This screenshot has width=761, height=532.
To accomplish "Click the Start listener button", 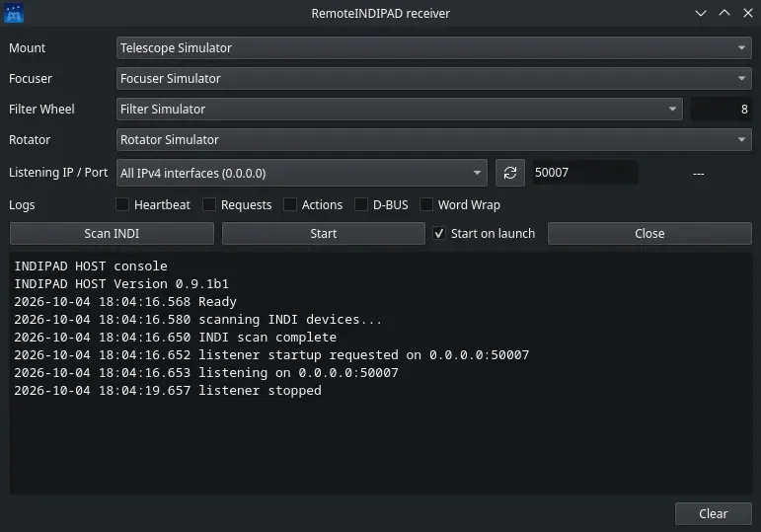I will point(323,234).
